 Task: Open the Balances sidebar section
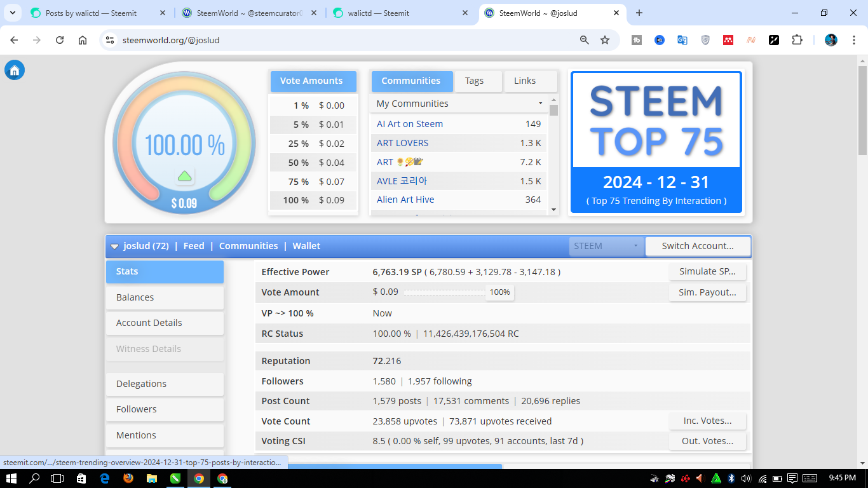click(165, 297)
